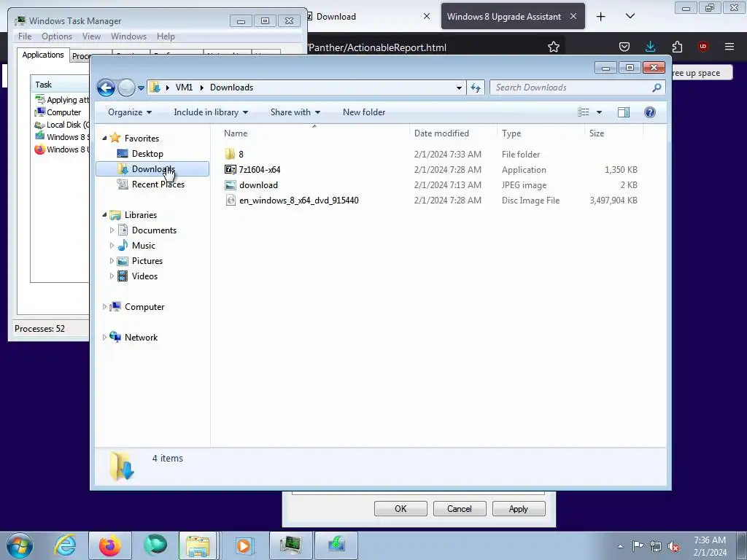Select Desktop in Favorites
Viewport: 747px width, 560px height.
147,154
